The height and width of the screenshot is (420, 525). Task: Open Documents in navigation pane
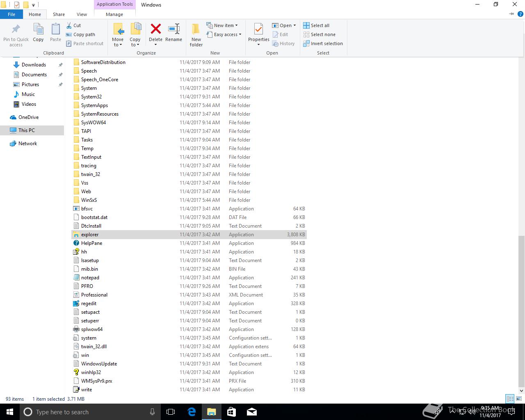34,75
